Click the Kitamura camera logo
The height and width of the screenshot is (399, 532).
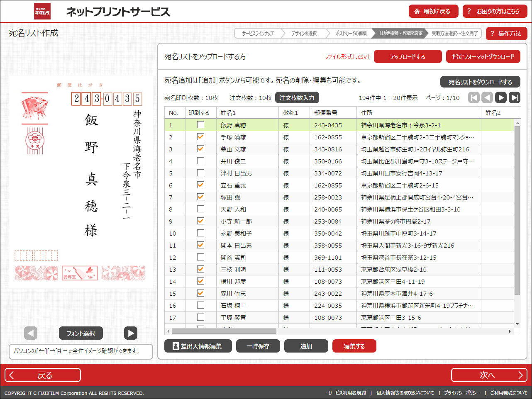43,11
